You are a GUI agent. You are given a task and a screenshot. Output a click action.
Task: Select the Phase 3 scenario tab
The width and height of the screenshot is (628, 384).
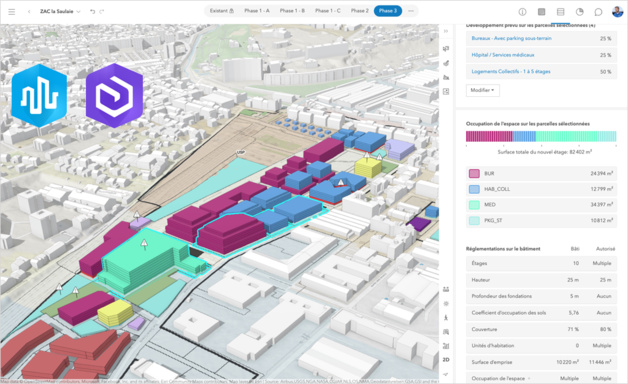click(388, 11)
